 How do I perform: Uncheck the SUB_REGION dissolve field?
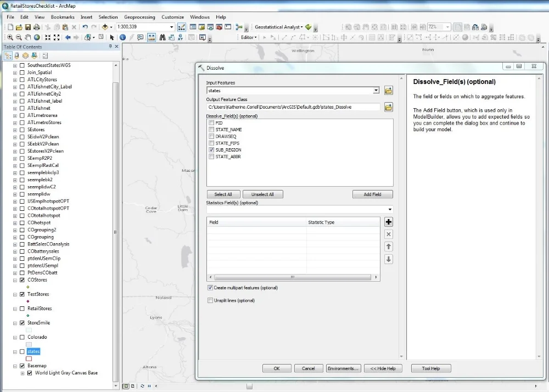coord(211,150)
